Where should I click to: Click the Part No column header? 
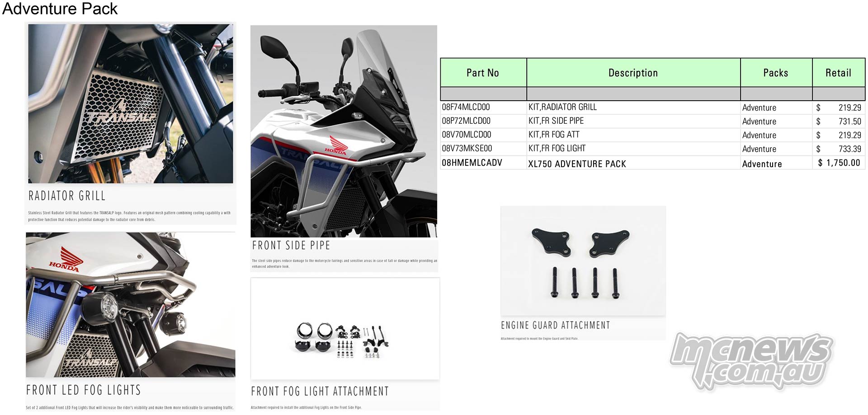coord(483,73)
